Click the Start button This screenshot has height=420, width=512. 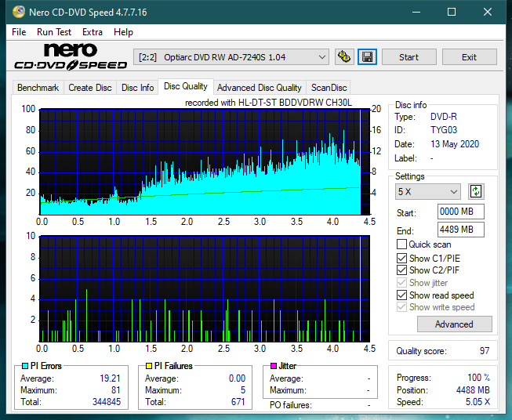point(409,57)
